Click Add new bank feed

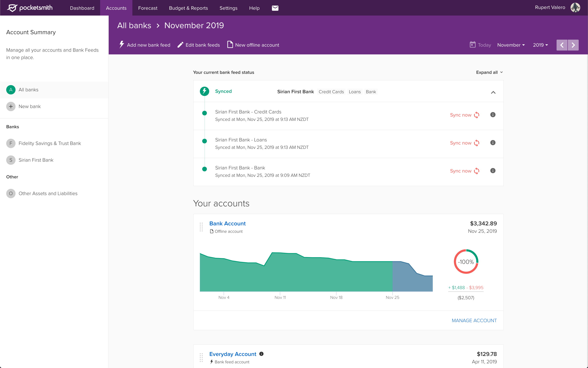(145, 45)
